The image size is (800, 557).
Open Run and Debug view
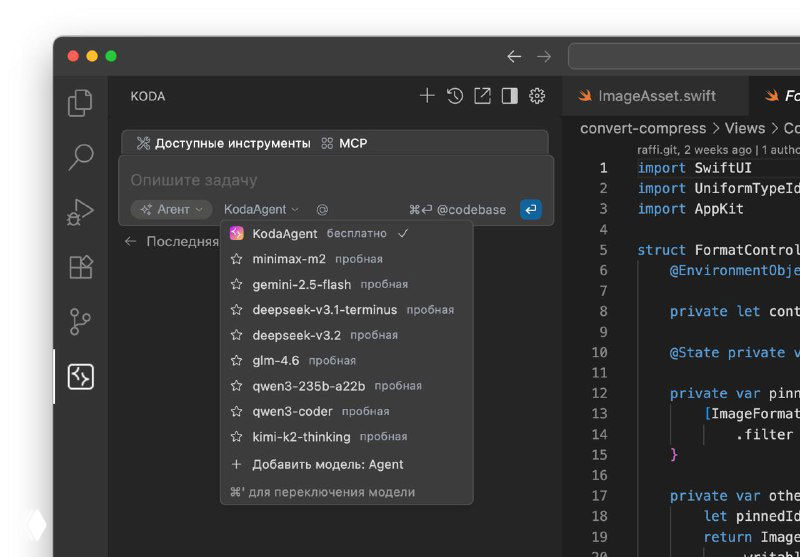click(80, 212)
